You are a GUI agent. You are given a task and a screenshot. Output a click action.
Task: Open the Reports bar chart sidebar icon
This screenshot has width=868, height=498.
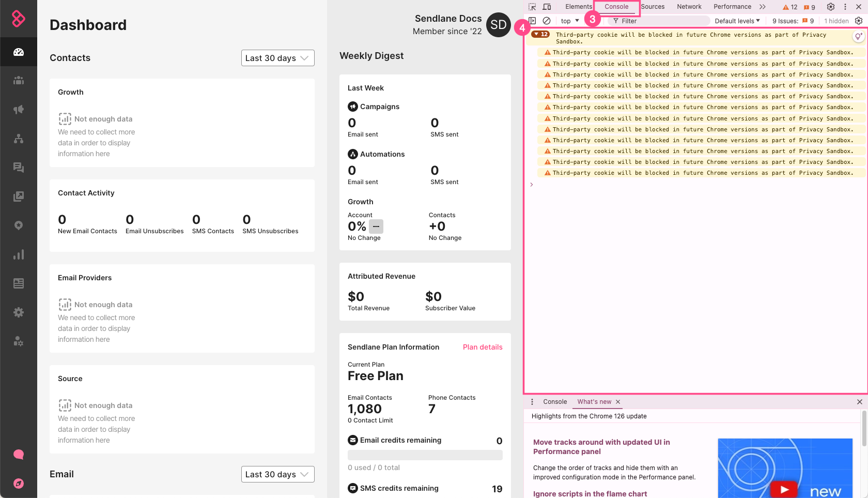tap(19, 254)
